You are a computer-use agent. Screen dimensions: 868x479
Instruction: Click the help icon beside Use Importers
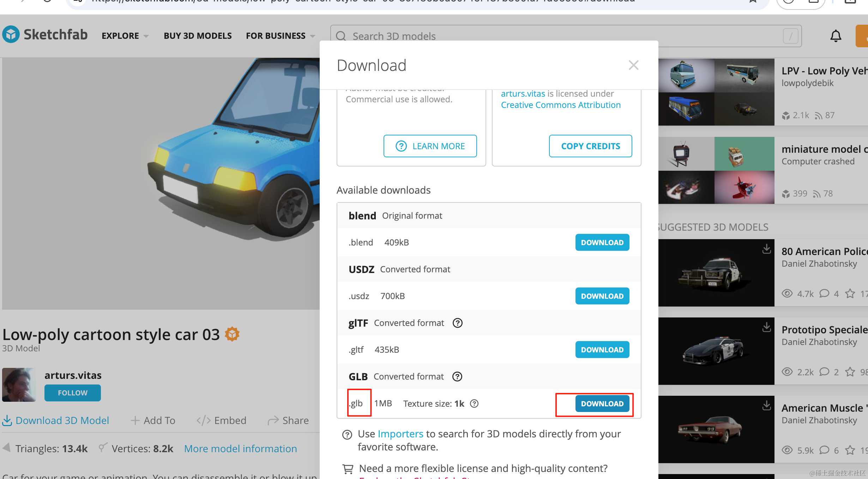point(347,435)
